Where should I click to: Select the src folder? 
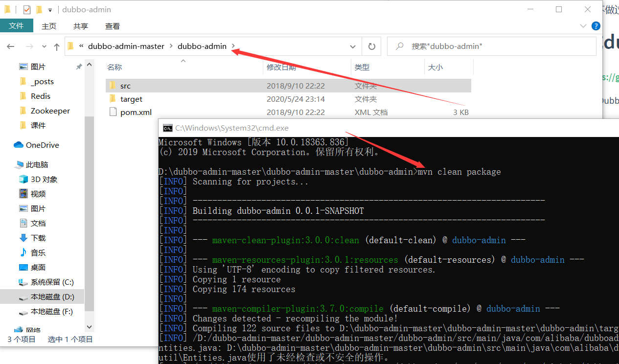coord(288,86)
